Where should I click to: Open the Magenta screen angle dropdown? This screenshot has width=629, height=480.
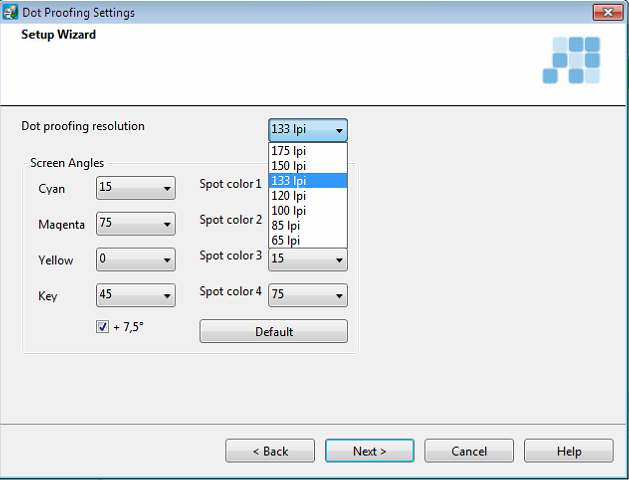[x=136, y=223]
